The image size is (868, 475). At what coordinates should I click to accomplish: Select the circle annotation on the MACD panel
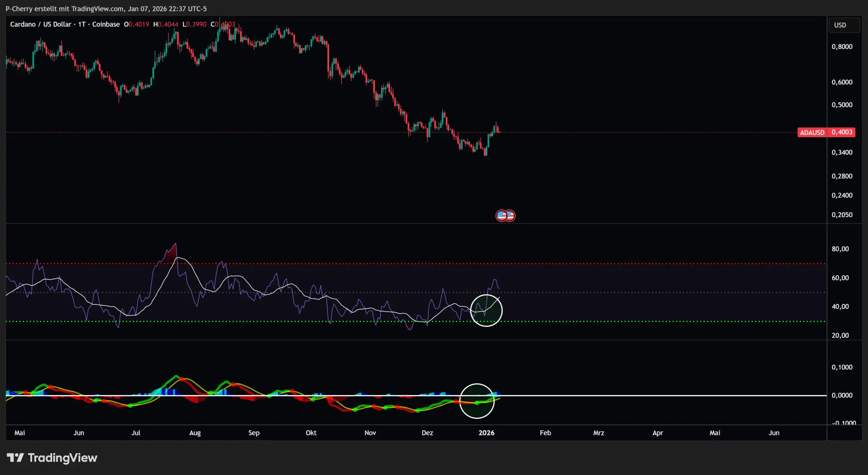477,401
